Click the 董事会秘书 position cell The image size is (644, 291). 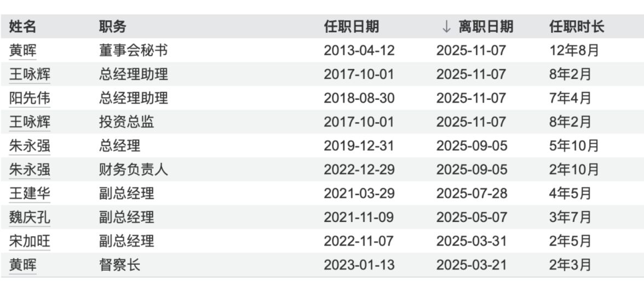[133, 50]
